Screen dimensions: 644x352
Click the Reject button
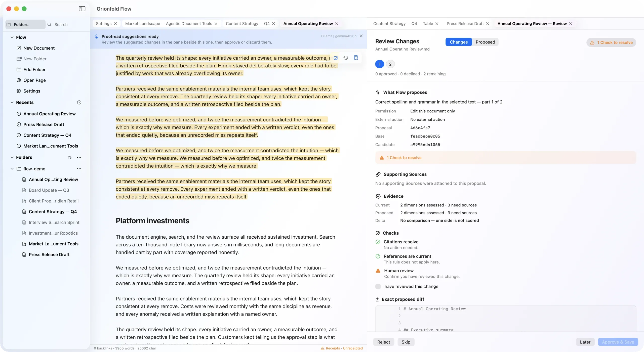383,342
